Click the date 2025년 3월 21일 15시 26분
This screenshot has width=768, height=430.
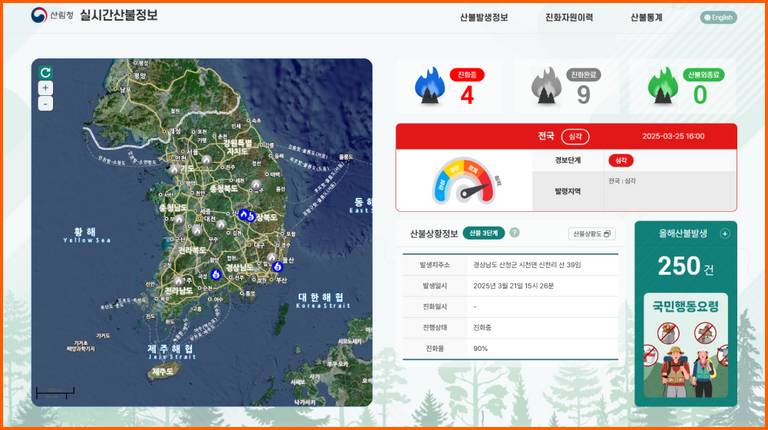(x=513, y=286)
